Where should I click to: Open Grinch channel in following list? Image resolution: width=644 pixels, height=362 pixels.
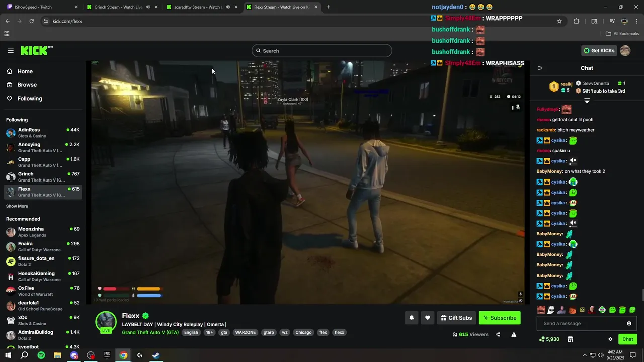(43, 177)
